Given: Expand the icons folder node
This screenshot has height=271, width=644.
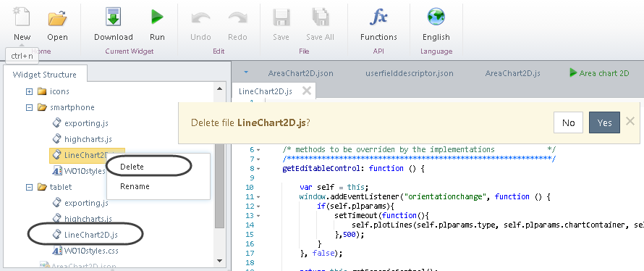Looking at the screenshot, I should click(29, 91).
